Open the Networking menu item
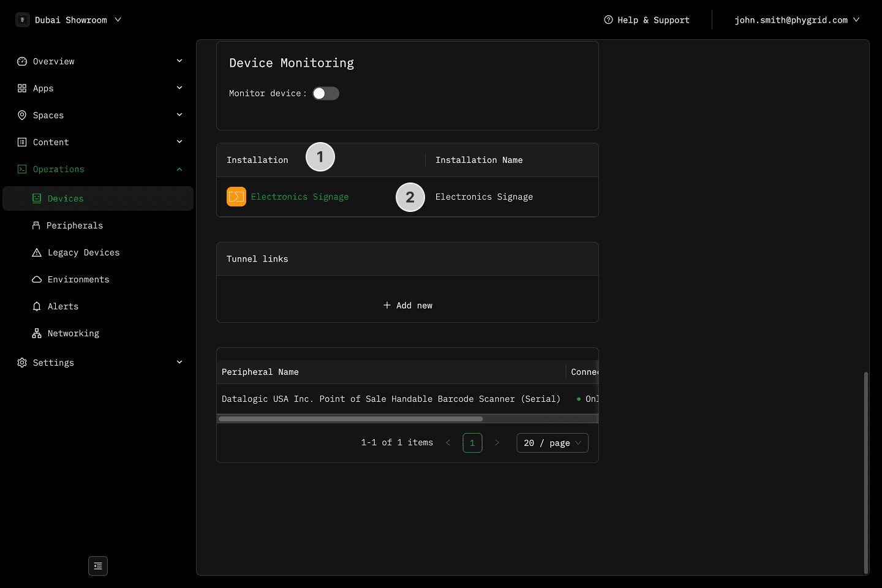 [x=98, y=333]
